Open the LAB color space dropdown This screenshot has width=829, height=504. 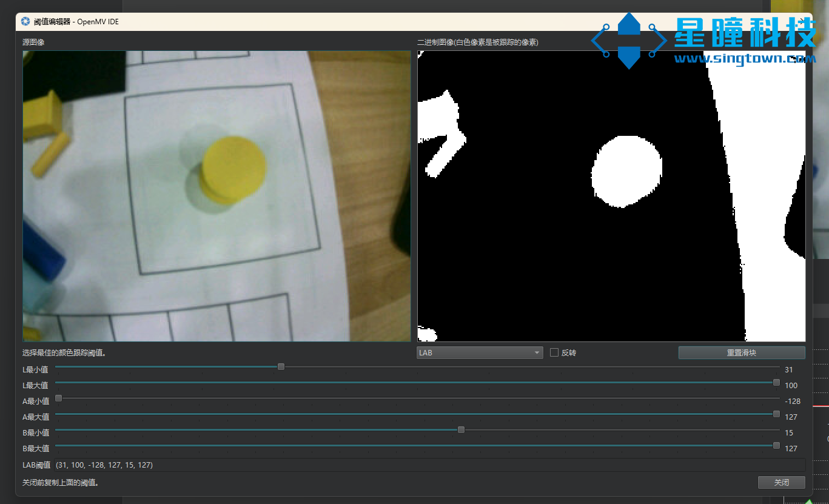pyautogui.click(x=479, y=353)
